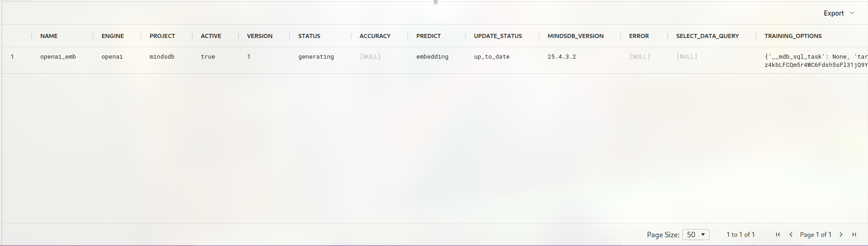Go to previous page arrow

point(791,235)
